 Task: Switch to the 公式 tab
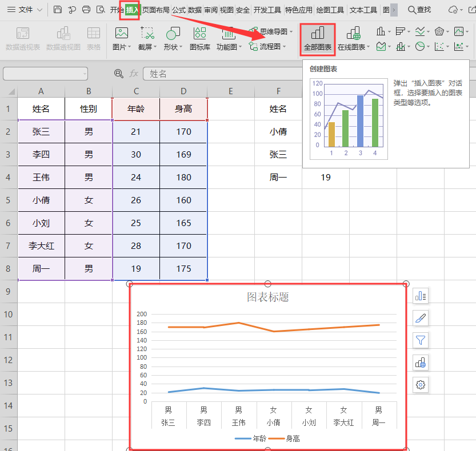coord(179,10)
